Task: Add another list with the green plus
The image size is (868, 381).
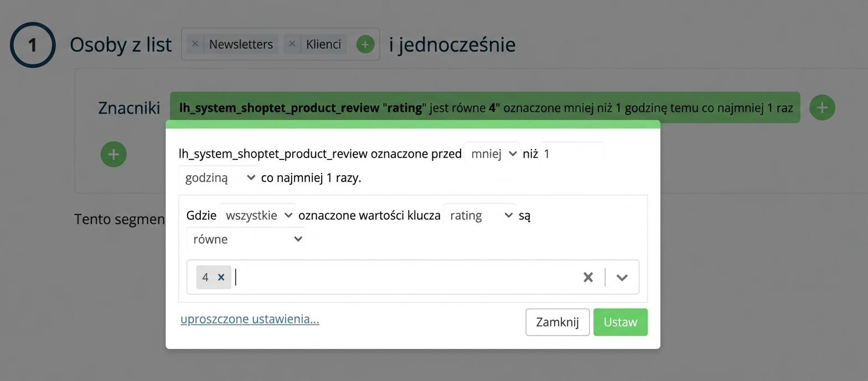Action: click(365, 44)
